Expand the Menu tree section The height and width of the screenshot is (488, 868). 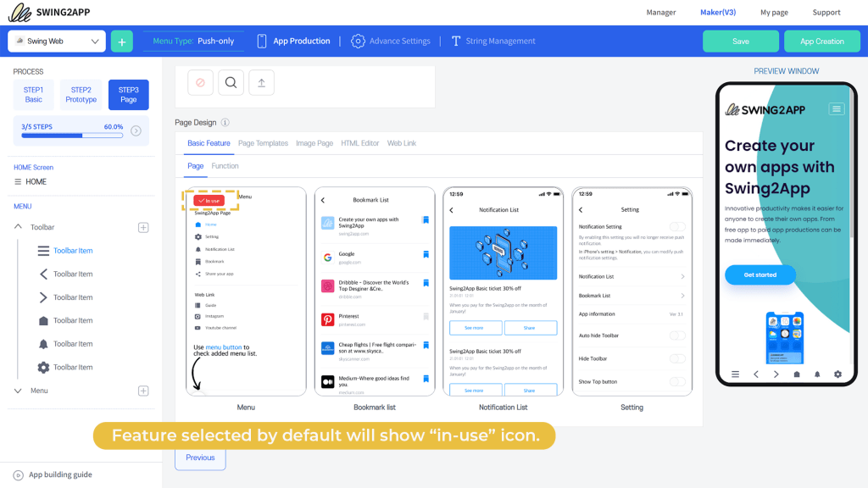click(19, 391)
